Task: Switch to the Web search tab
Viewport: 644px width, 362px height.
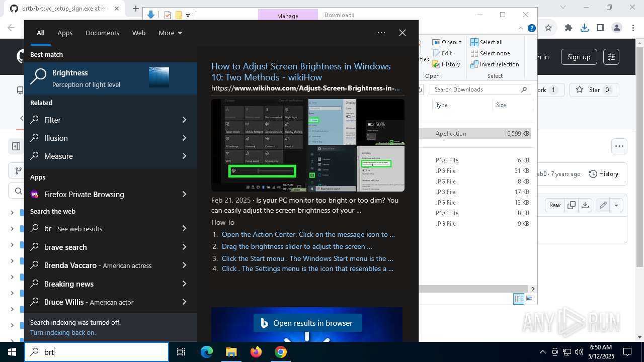Action: click(x=139, y=33)
